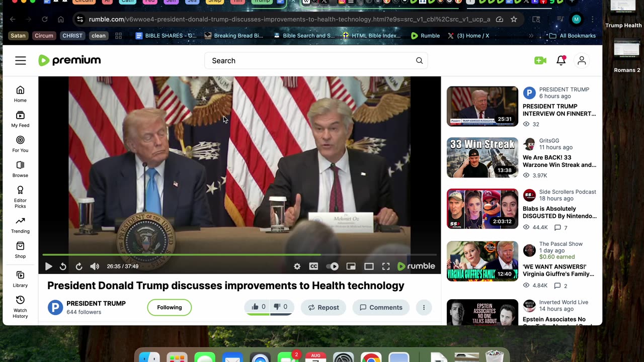Image resolution: width=644 pixels, height=362 pixels.
Task: Go back in the browser
Action: pos(13,20)
